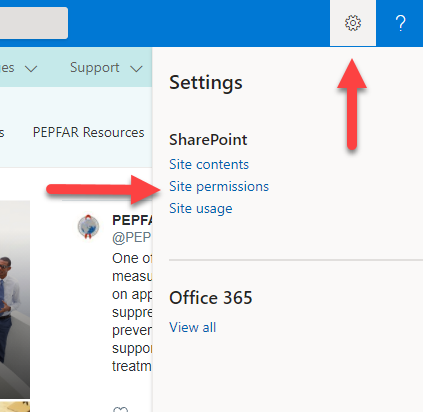423x412 pixels.
Task: Go to Site permissions
Action: [x=219, y=186]
